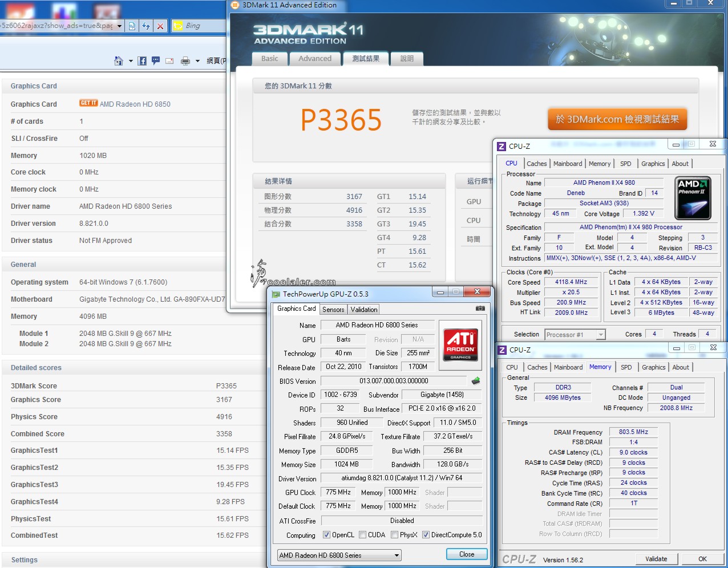Click the Bing search provider icon
The image size is (728, 568).
point(178,26)
